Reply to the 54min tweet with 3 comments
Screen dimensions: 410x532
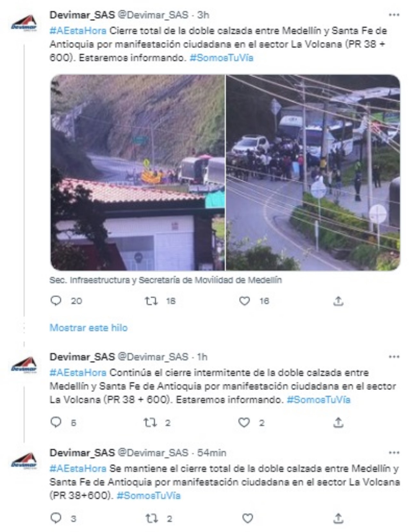coord(56,518)
